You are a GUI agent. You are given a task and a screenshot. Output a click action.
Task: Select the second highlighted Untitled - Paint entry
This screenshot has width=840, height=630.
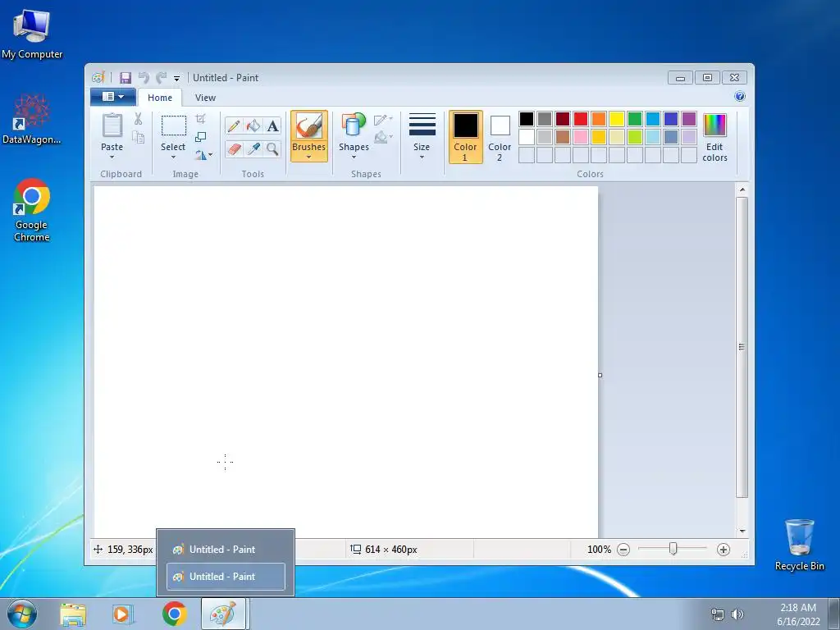[x=226, y=577]
